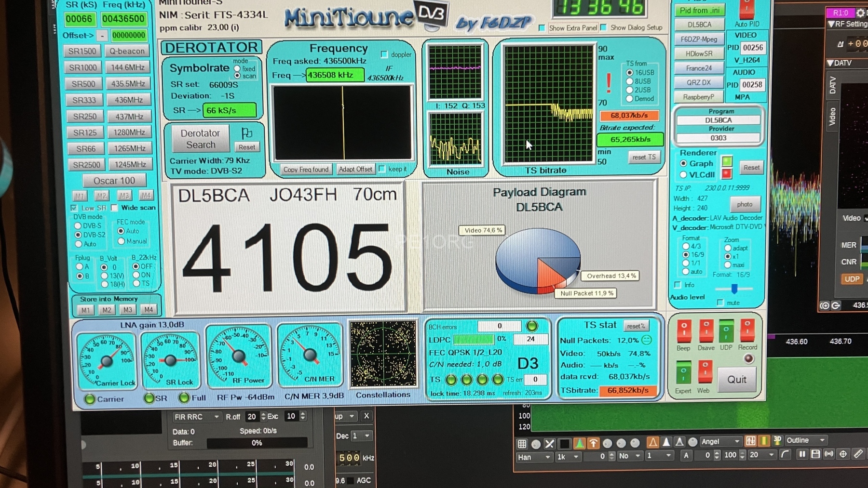Check the doppler checkbox

384,54
